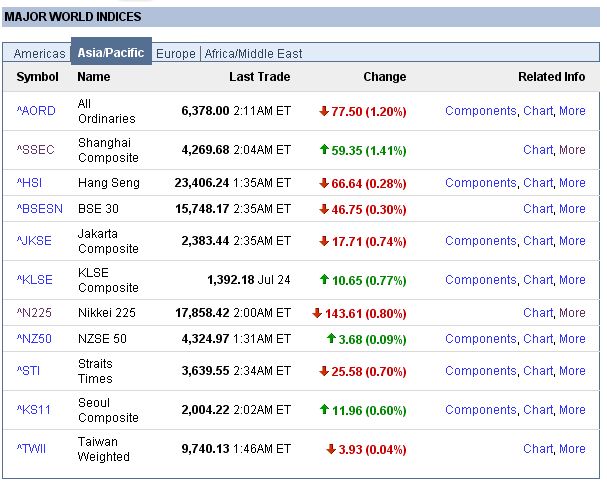Image resolution: width=607 pixels, height=485 pixels.
Task: Switch to the Europe tab
Action: [x=176, y=54]
